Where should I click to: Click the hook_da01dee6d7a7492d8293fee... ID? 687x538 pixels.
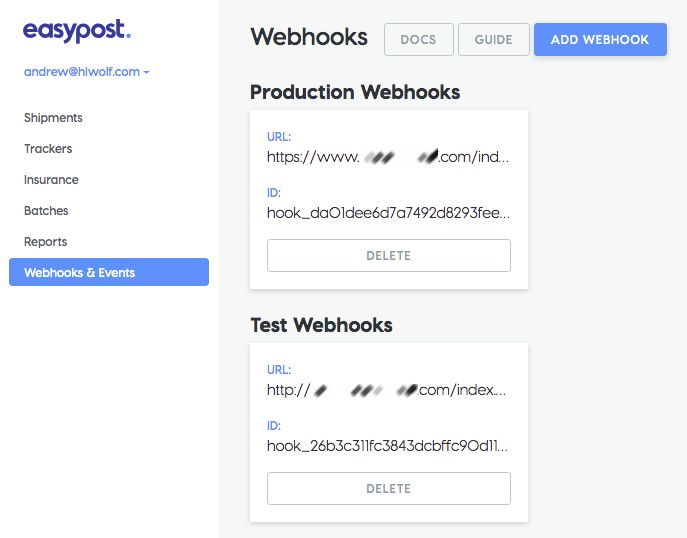pos(388,213)
